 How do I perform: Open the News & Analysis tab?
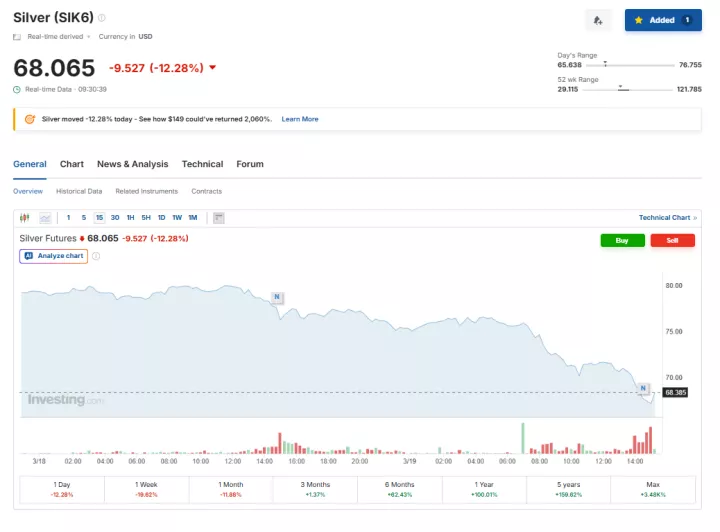[x=132, y=164]
